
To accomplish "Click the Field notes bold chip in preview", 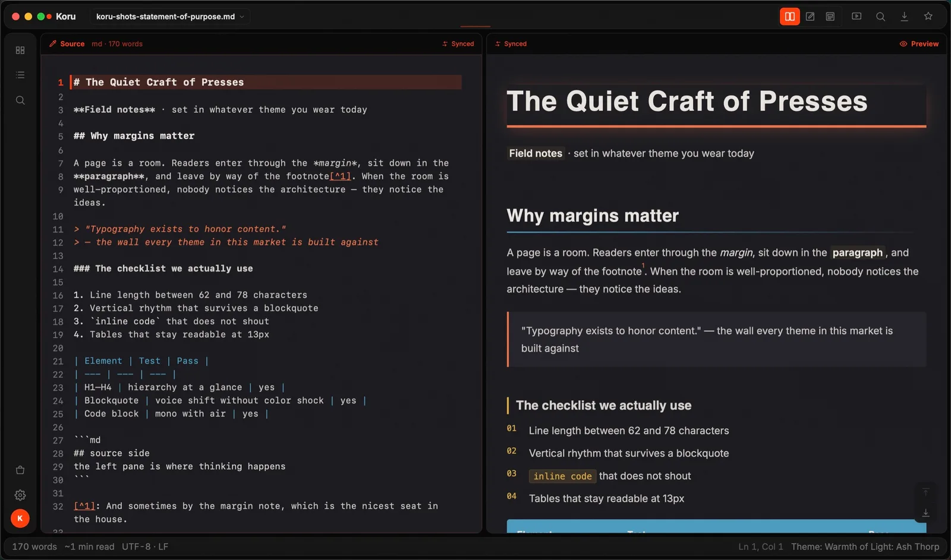I will [x=536, y=153].
